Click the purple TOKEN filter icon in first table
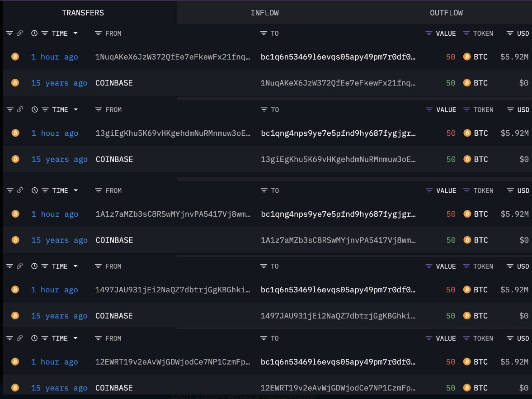Image resolution: width=532 pixels, height=399 pixels. (x=466, y=33)
